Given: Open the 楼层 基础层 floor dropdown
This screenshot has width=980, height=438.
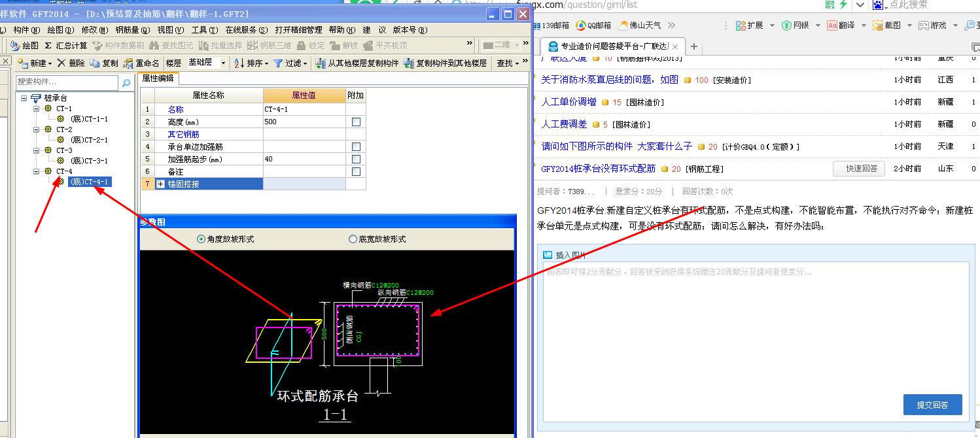Looking at the screenshot, I should (x=223, y=63).
